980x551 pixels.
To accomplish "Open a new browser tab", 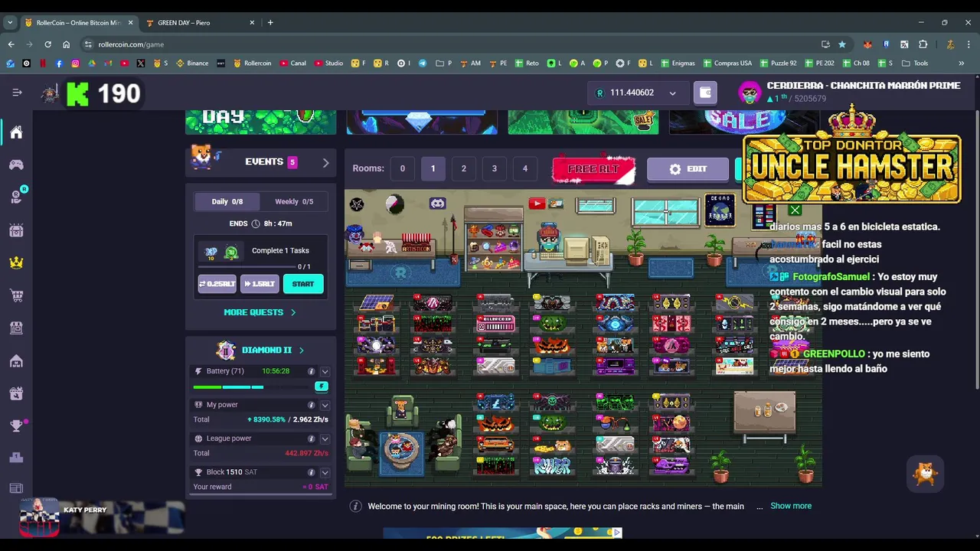I will click(270, 22).
